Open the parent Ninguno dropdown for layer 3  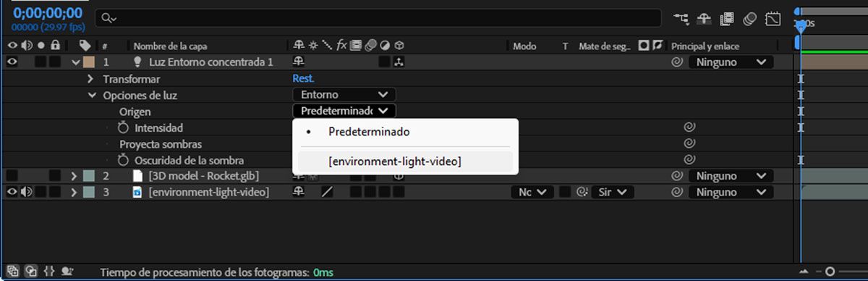pyautogui.click(x=731, y=192)
